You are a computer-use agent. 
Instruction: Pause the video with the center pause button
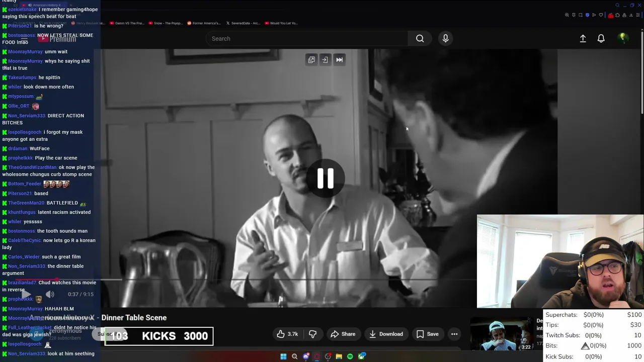pyautogui.click(x=325, y=178)
